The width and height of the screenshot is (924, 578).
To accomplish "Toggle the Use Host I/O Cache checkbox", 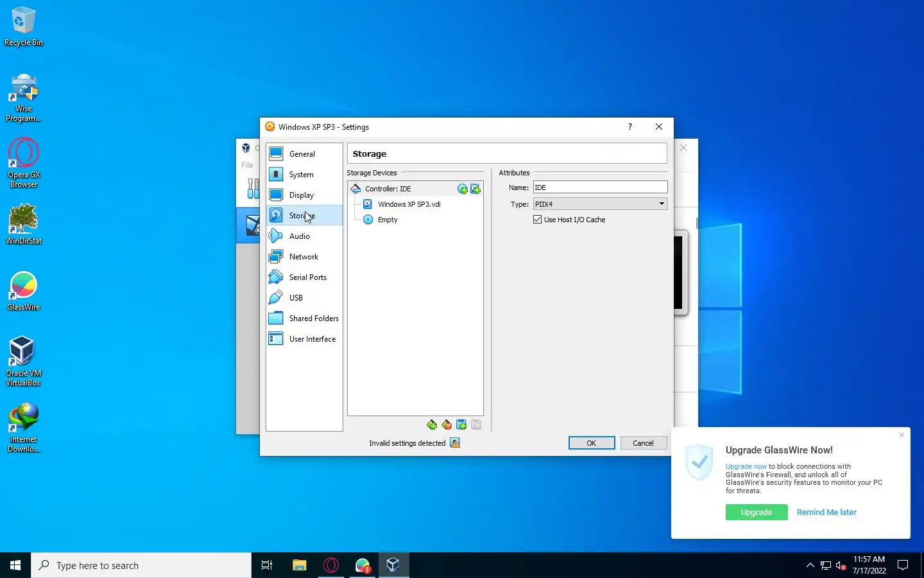I will (538, 220).
